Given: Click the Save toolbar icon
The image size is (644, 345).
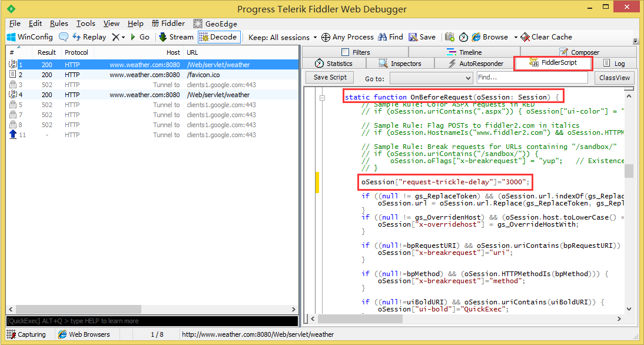Looking at the screenshot, I should click(x=422, y=37).
